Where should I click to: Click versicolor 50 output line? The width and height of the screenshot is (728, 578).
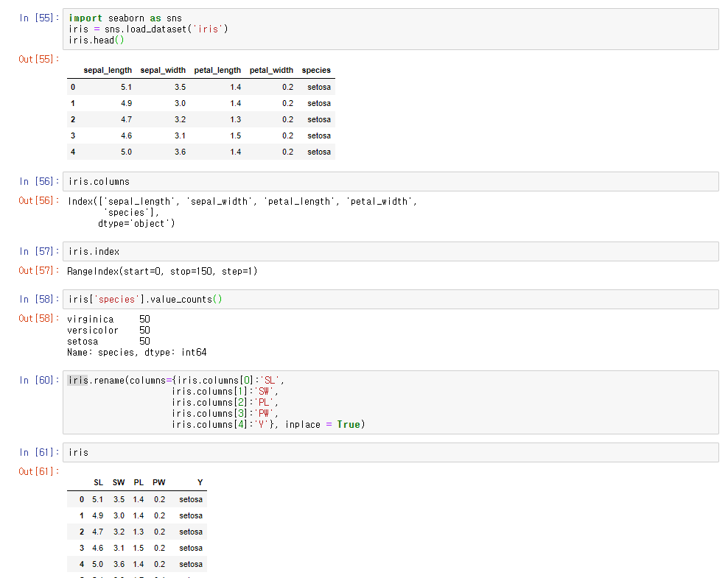point(108,331)
